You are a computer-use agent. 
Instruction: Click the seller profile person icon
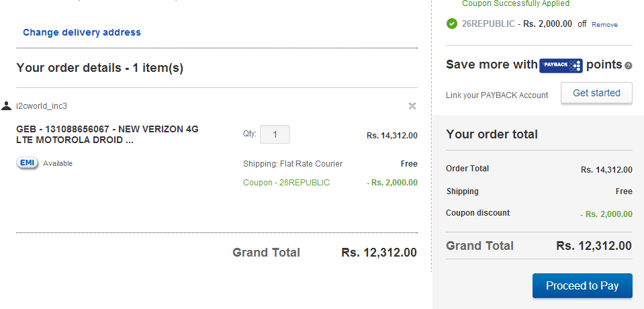(6, 105)
